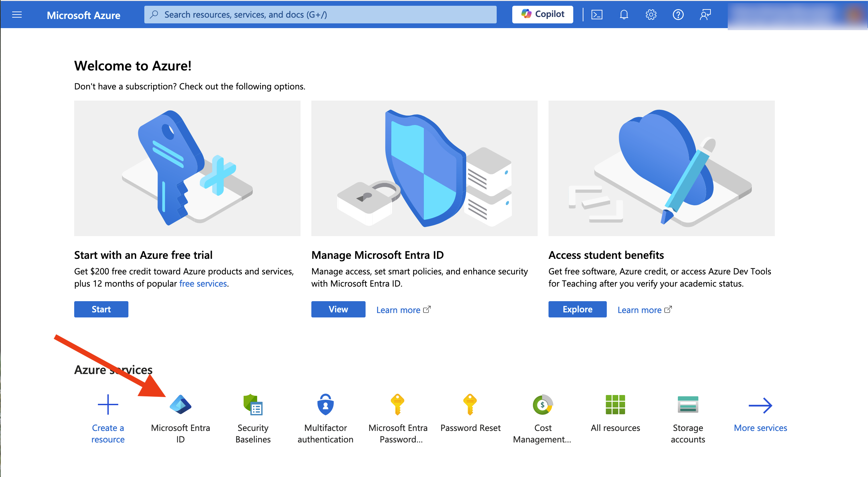Open the hamburger portal menu

[17, 15]
